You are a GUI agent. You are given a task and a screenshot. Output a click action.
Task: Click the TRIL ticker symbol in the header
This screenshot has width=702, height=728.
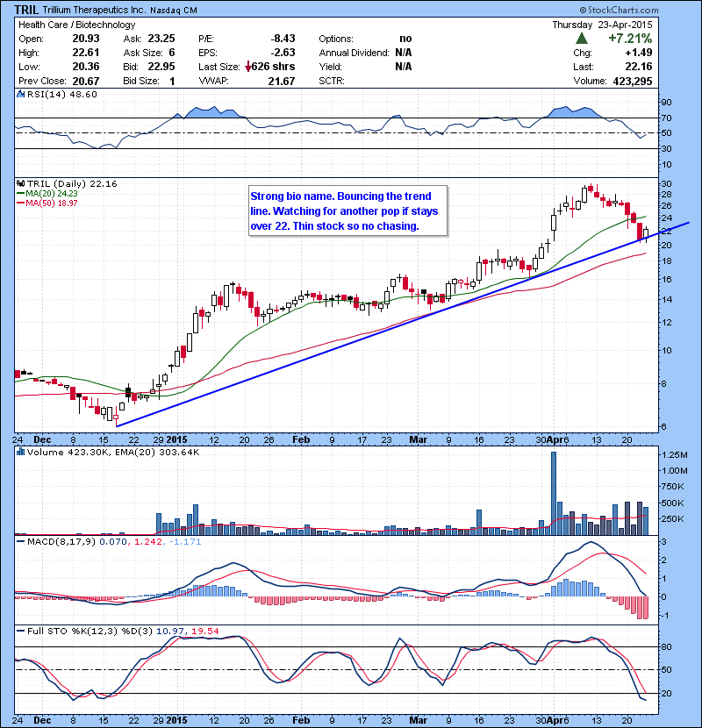click(26, 10)
